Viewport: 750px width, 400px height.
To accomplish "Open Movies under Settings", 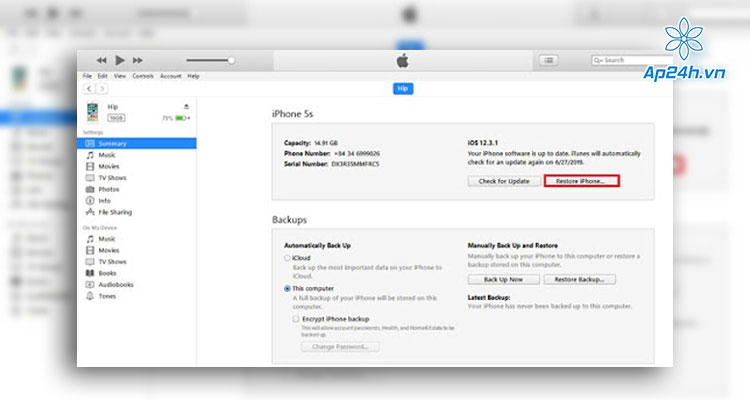I will pos(109,167).
